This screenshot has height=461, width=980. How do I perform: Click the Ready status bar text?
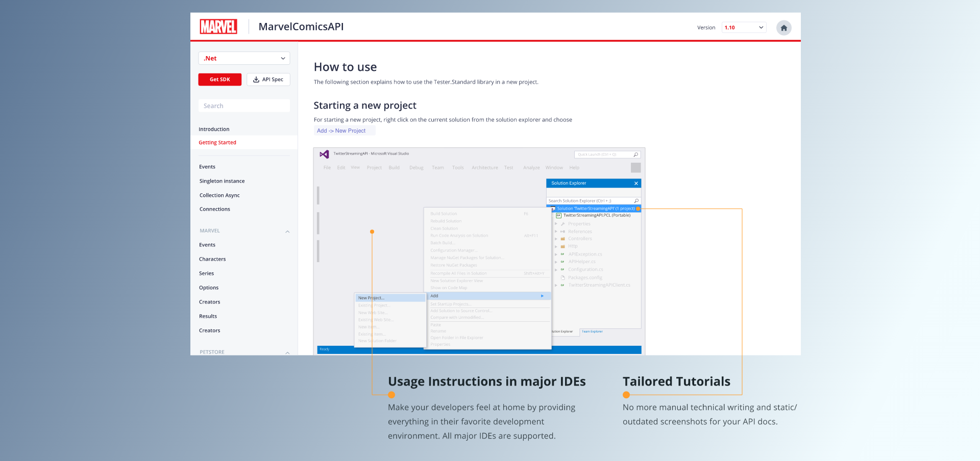[325, 350]
